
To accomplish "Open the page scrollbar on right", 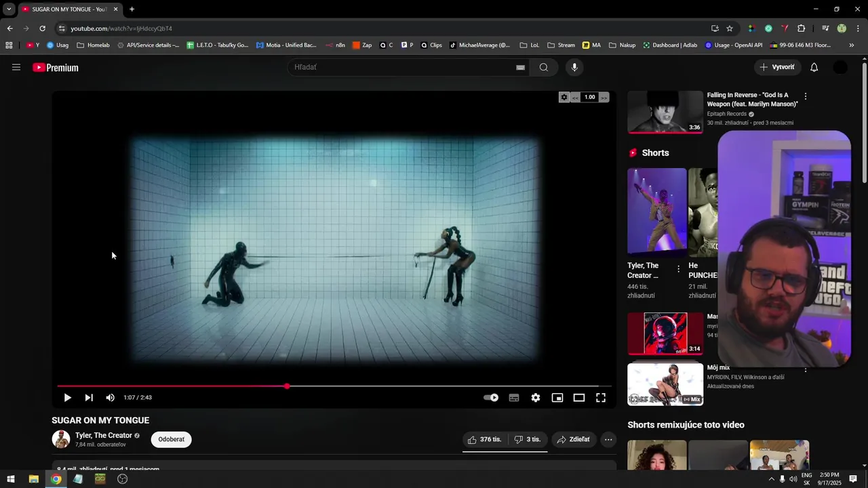I will [865, 122].
